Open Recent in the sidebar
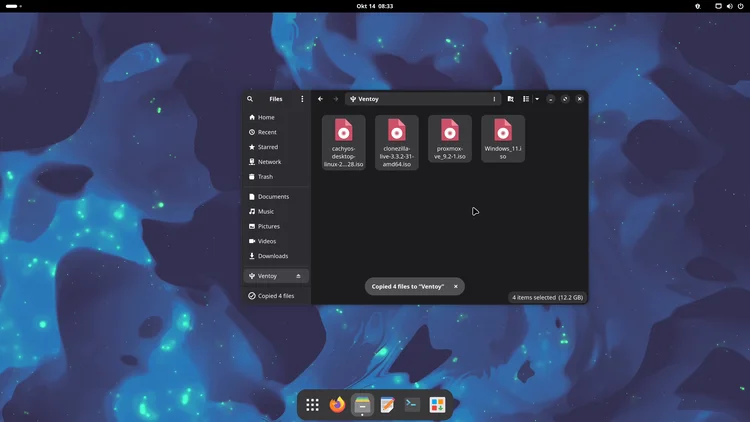Viewport: 750px width, 422px height. tap(276, 132)
